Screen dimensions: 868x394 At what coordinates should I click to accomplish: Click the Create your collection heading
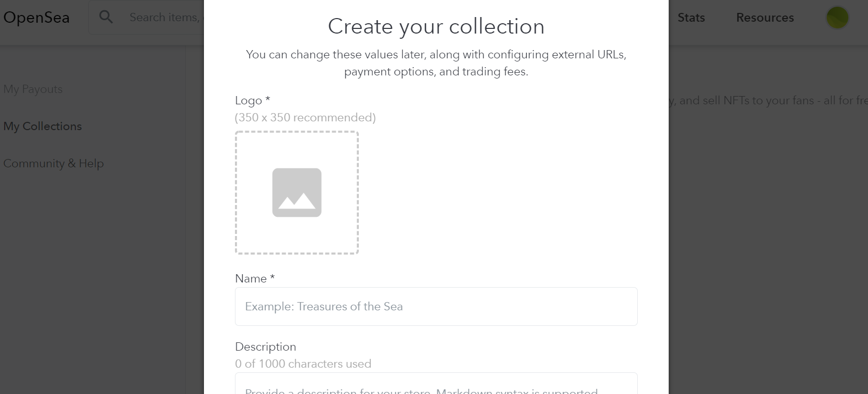click(436, 26)
